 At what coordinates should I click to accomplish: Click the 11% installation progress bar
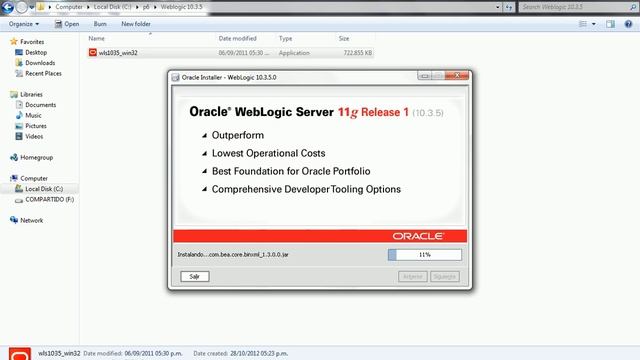[424, 255]
